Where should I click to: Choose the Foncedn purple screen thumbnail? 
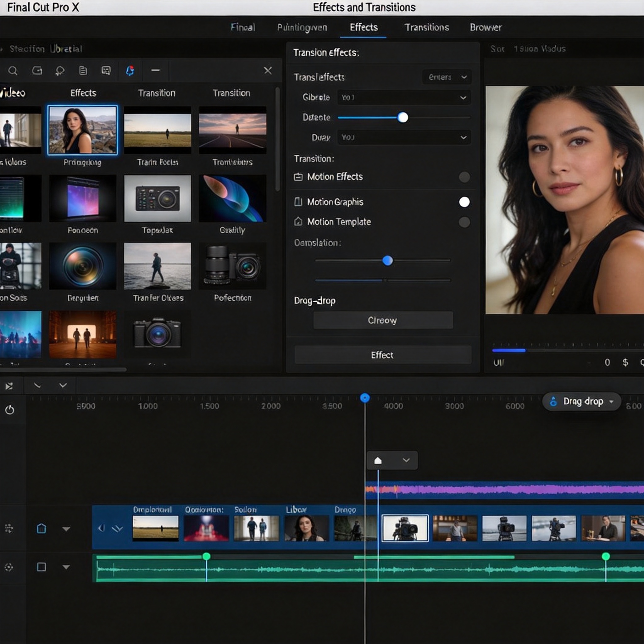click(83, 198)
